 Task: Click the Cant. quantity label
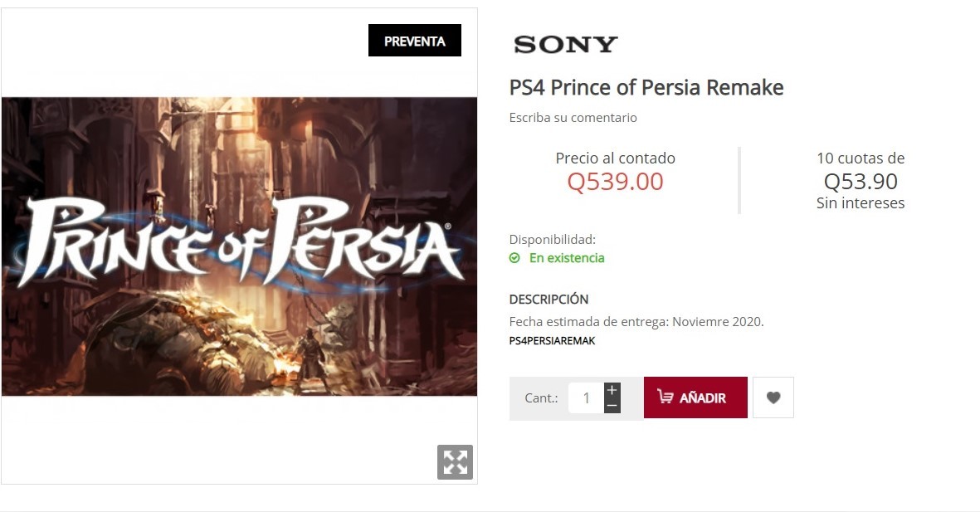[x=541, y=397]
